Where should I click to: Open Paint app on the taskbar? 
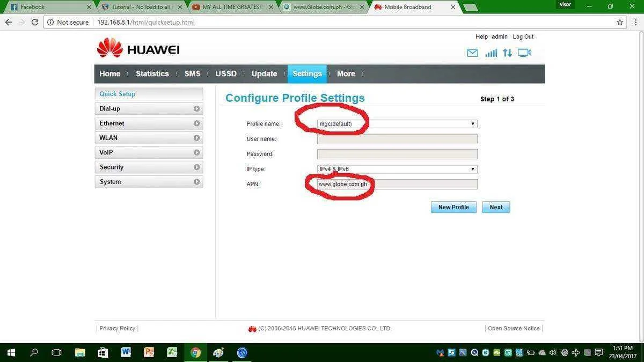(218, 352)
